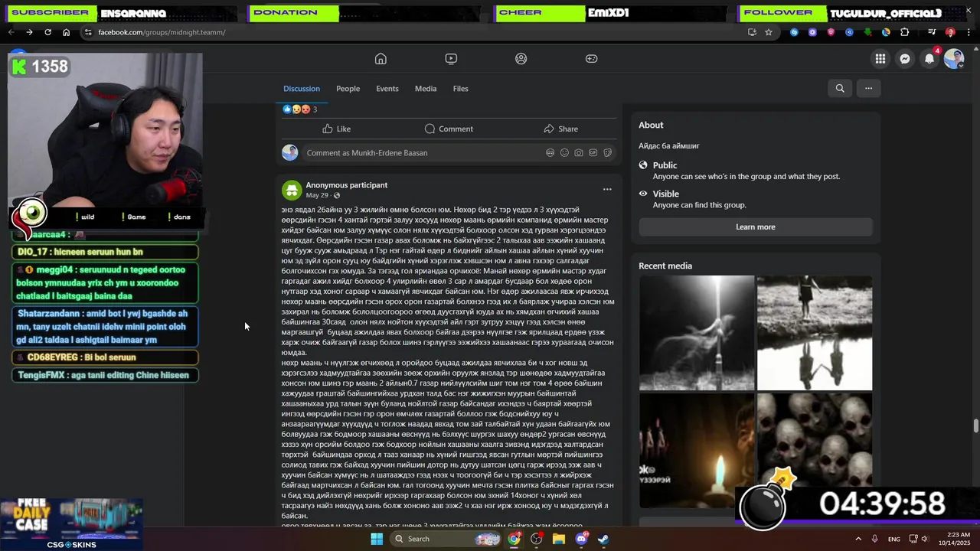Click the ENG language indicator
Viewport: 980px width, 551px height.
(893, 540)
